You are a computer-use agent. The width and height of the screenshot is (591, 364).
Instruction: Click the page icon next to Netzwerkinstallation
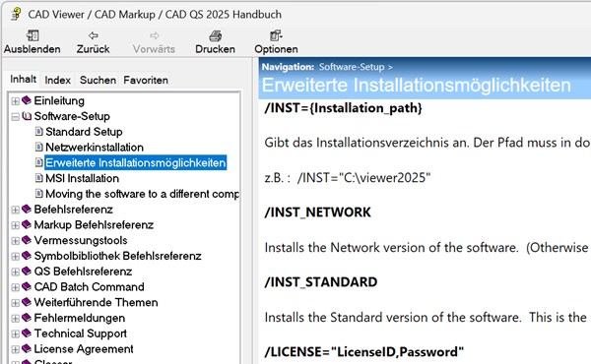38,147
